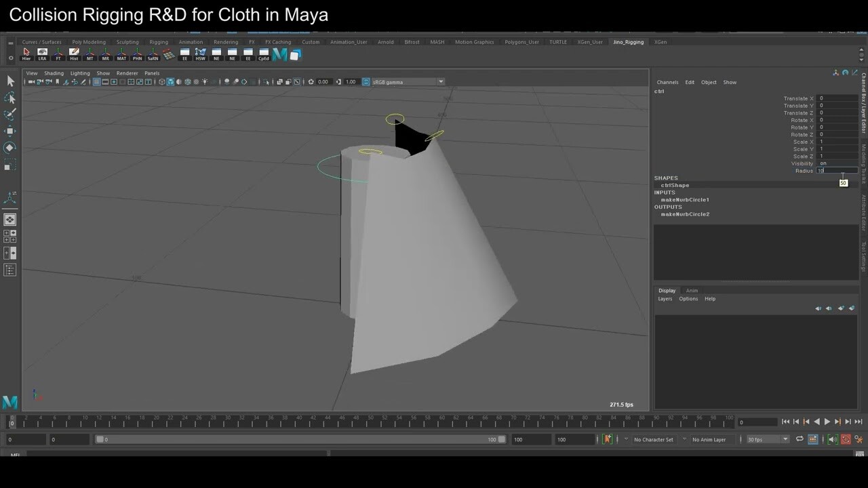Open Hypershade using the HSW shelf icon
868x488 pixels.
pos(199,54)
